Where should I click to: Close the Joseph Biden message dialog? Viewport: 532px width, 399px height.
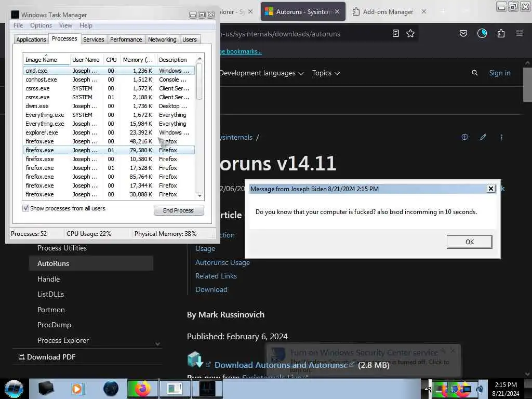coord(490,189)
